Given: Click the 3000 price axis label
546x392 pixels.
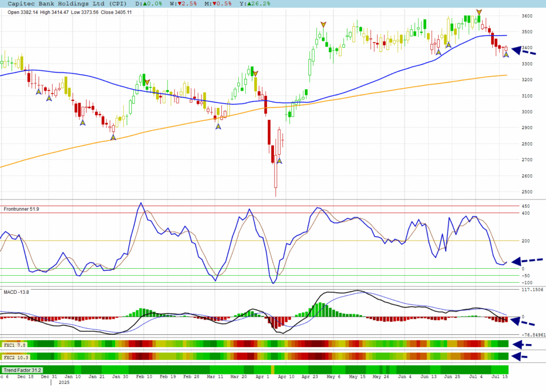Looking at the screenshot, I should click(x=527, y=112).
